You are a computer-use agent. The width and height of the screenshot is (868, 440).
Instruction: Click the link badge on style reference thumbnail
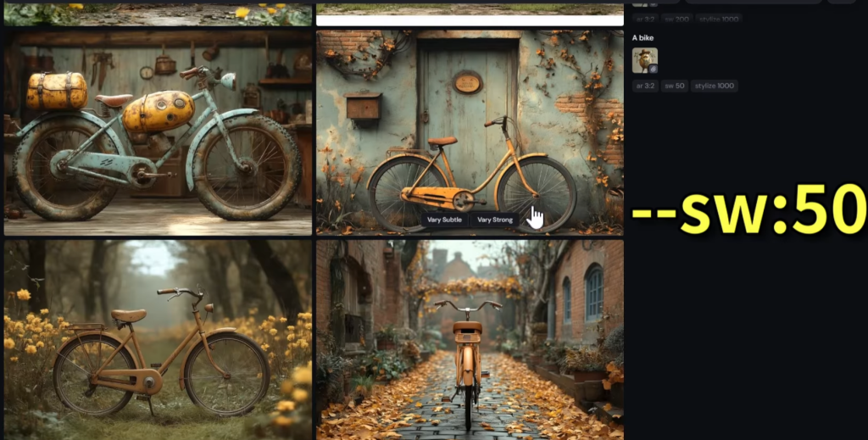pos(653,69)
